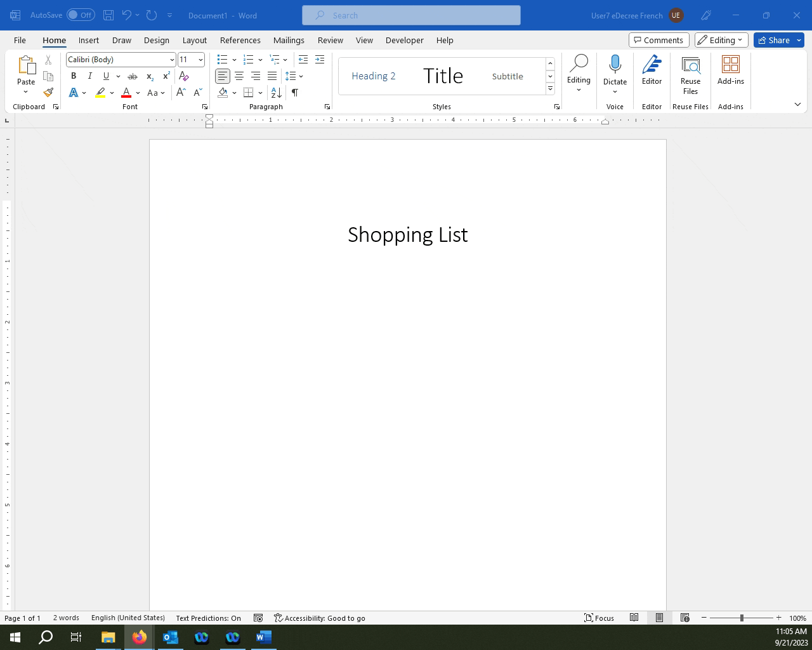Screen dimensions: 812x650
Task: Switch to the Insert ribbon tab
Action: pos(88,40)
